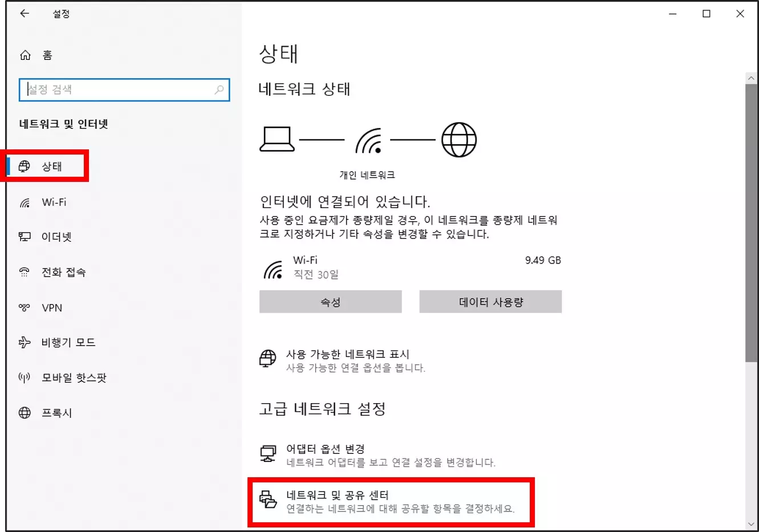Click the 개인 네트워크 label
This screenshot has width=759, height=532.
[x=367, y=175]
